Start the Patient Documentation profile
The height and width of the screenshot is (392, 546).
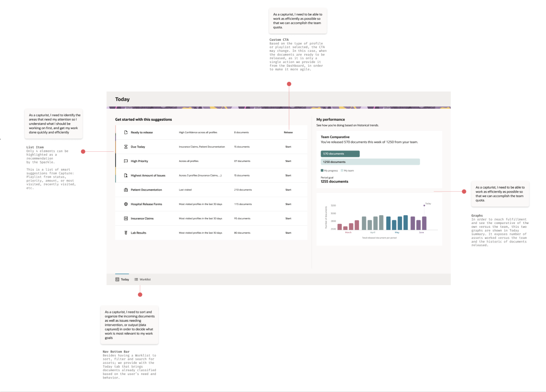tap(288, 190)
